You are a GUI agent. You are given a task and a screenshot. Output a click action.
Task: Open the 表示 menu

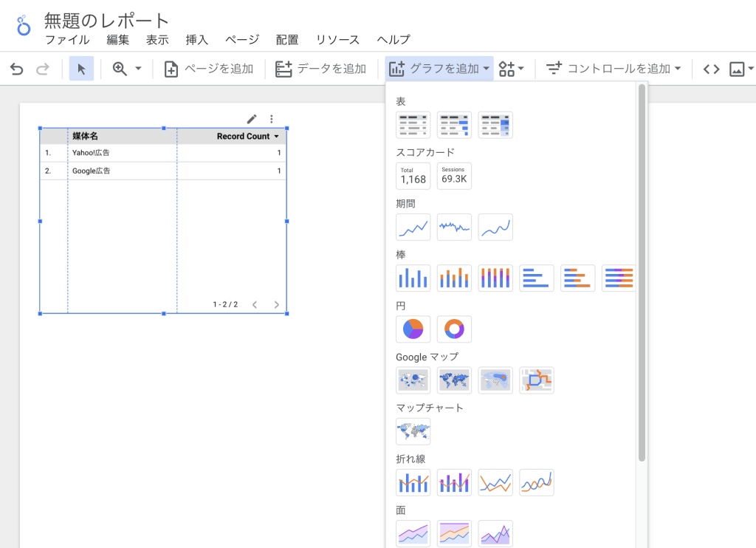158,40
